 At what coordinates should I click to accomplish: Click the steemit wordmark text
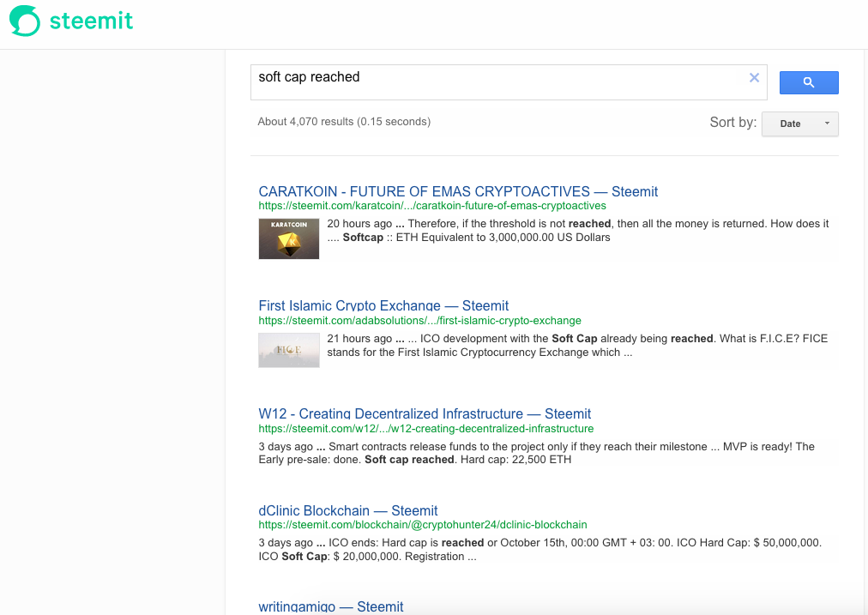[x=91, y=21]
